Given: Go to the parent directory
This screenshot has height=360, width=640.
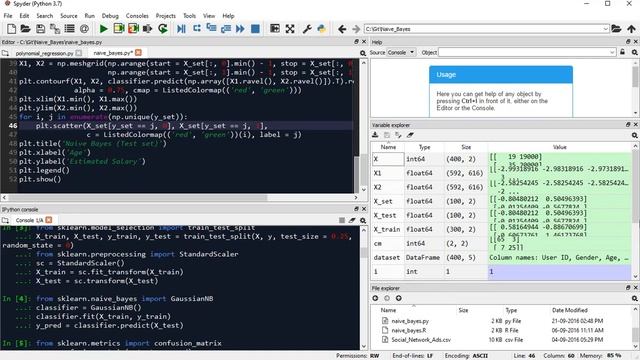Looking at the screenshot, I should [631, 29].
